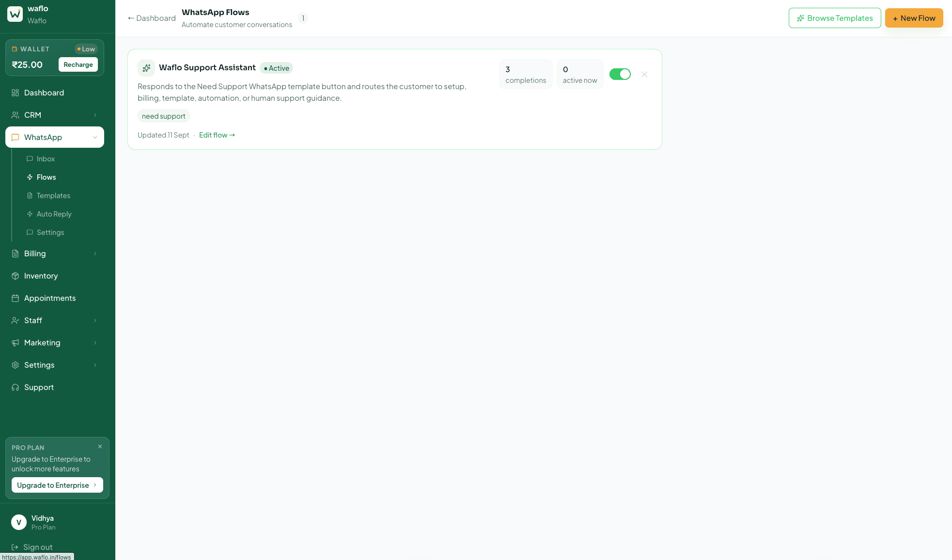Click the CRM people icon
This screenshot has width=952, height=560.
(x=15, y=115)
